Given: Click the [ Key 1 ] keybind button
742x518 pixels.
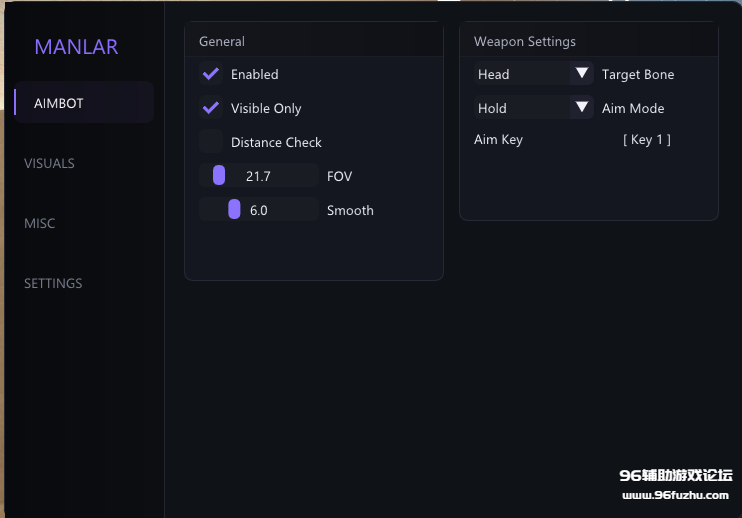Looking at the screenshot, I should pos(647,140).
